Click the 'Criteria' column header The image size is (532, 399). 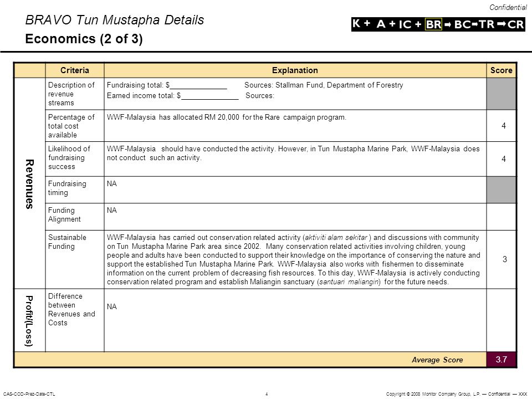(x=75, y=70)
